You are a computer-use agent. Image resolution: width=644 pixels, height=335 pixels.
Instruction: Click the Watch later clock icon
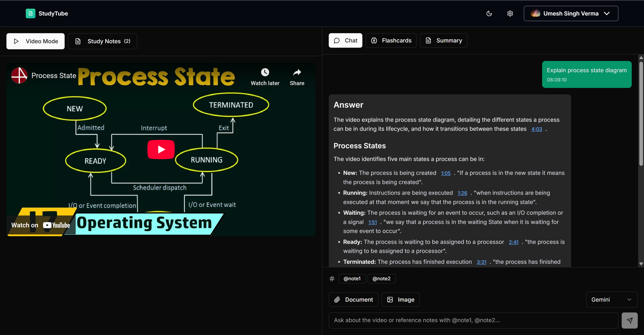tap(265, 72)
